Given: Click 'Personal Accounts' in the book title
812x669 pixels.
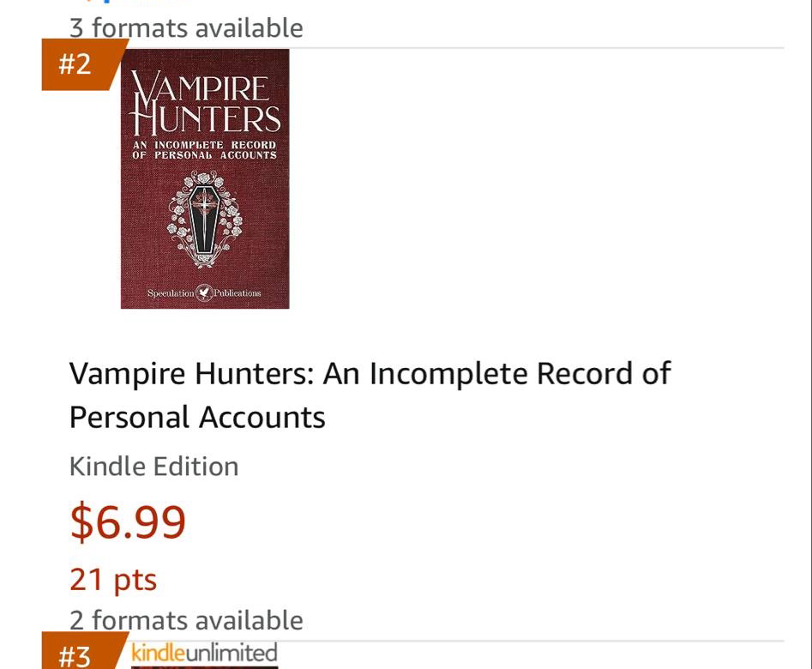Looking at the screenshot, I should tap(197, 418).
